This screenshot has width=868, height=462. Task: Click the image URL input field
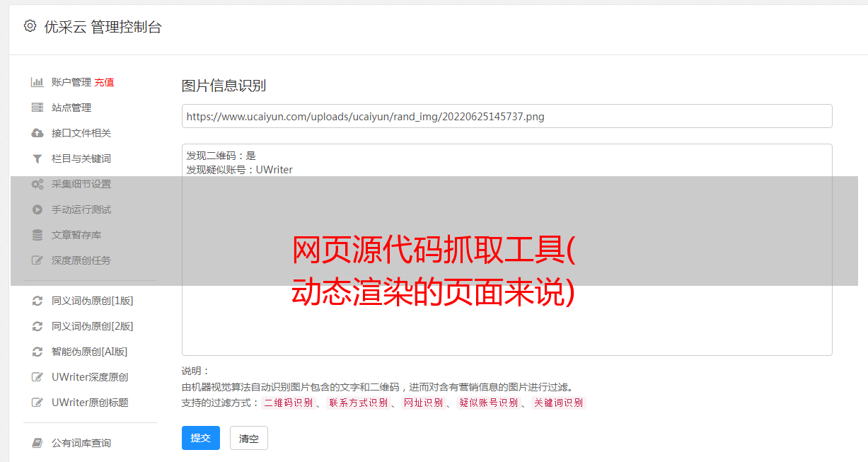(x=507, y=116)
